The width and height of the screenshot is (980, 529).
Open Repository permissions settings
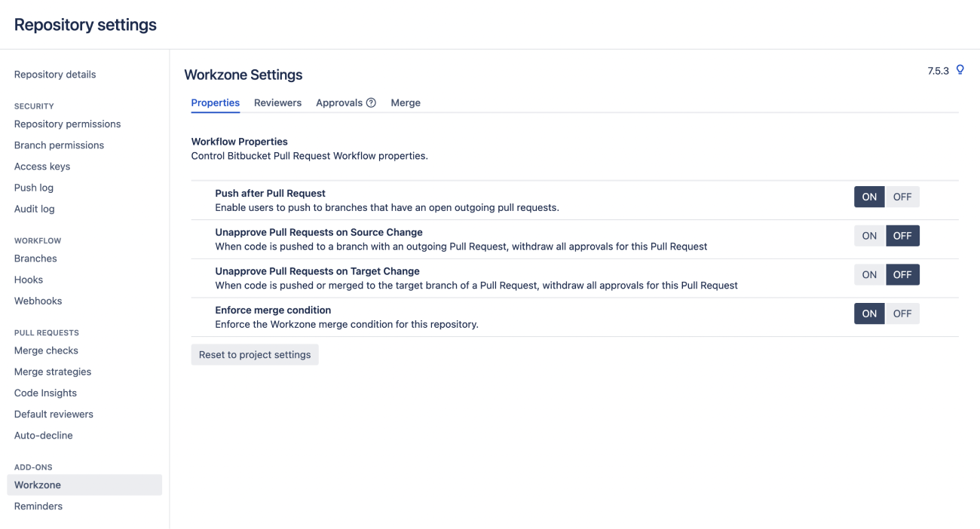[x=67, y=124]
